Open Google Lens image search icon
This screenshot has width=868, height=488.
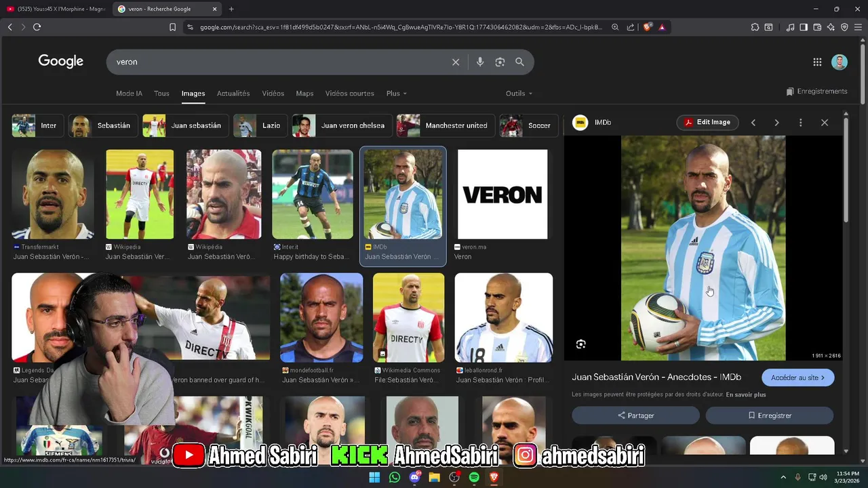point(500,62)
